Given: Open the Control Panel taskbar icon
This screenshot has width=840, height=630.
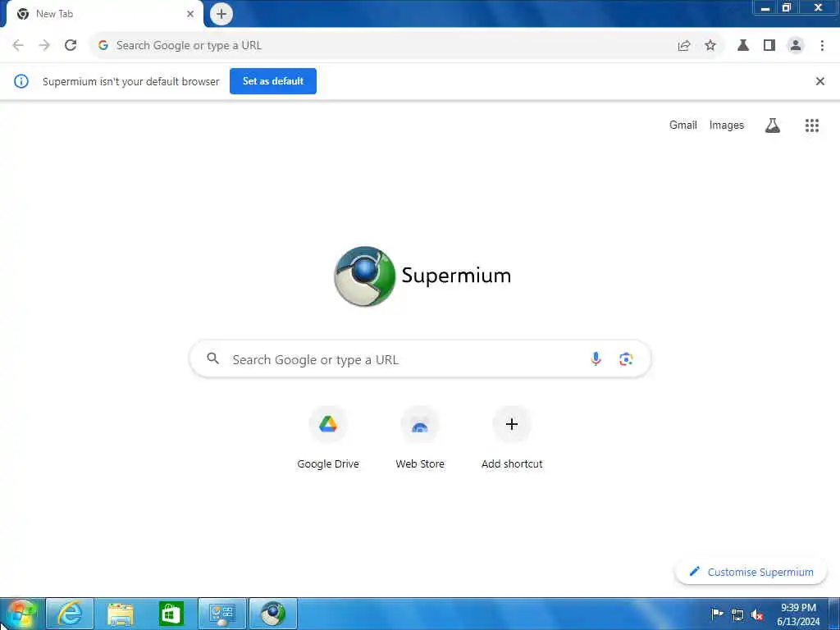Looking at the screenshot, I should point(222,614).
